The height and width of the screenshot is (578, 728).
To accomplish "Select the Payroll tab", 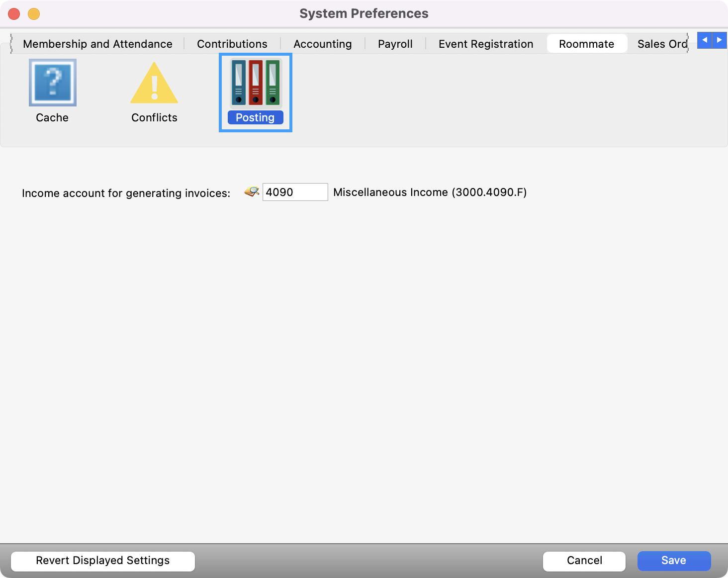I will point(395,44).
